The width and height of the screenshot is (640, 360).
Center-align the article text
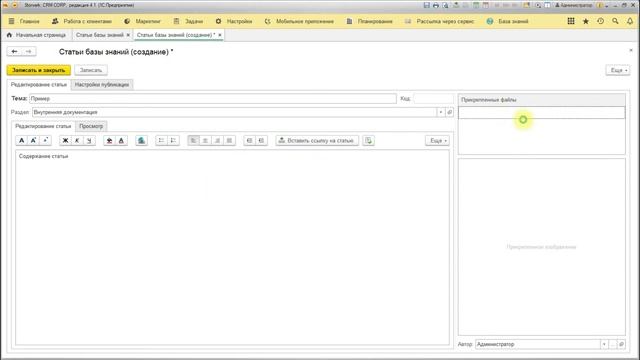205,140
